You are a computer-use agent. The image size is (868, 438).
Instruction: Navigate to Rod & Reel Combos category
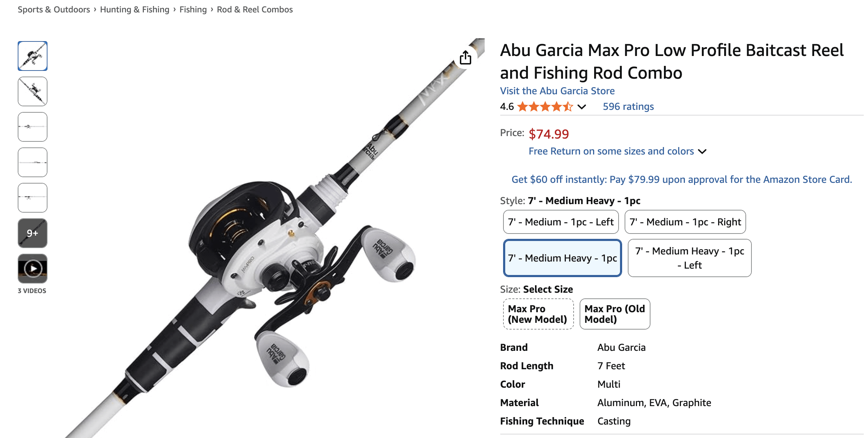pyautogui.click(x=255, y=10)
